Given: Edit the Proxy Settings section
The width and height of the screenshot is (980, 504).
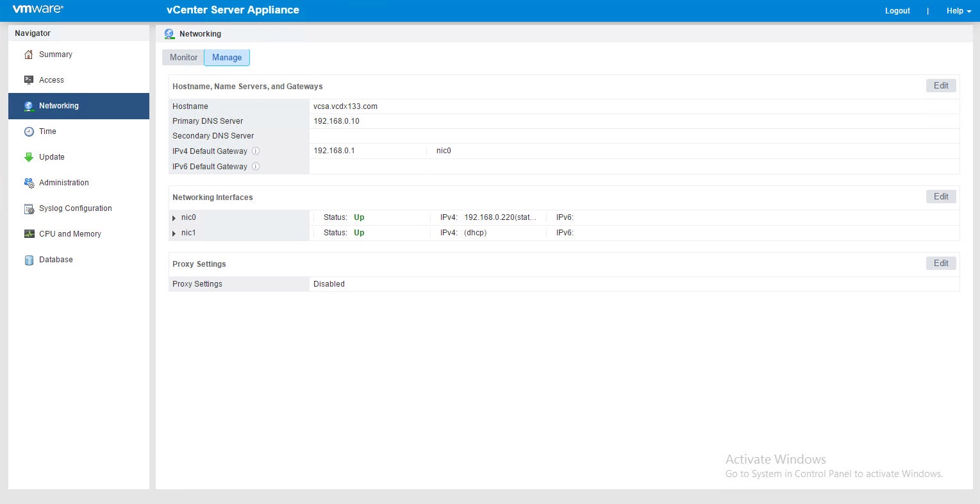Looking at the screenshot, I should 940,264.
